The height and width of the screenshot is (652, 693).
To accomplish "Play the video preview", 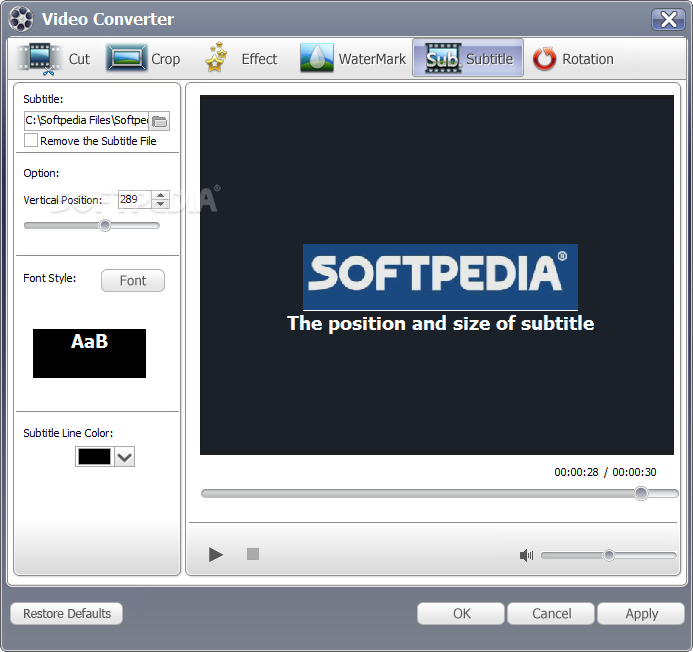I will pyautogui.click(x=216, y=554).
